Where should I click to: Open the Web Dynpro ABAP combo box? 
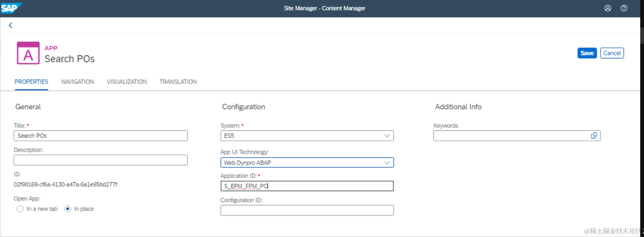[307, 163]
